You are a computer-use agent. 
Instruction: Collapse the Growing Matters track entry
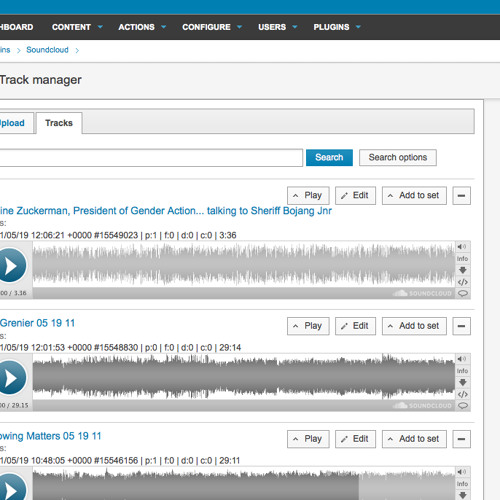tap(461, 439)
